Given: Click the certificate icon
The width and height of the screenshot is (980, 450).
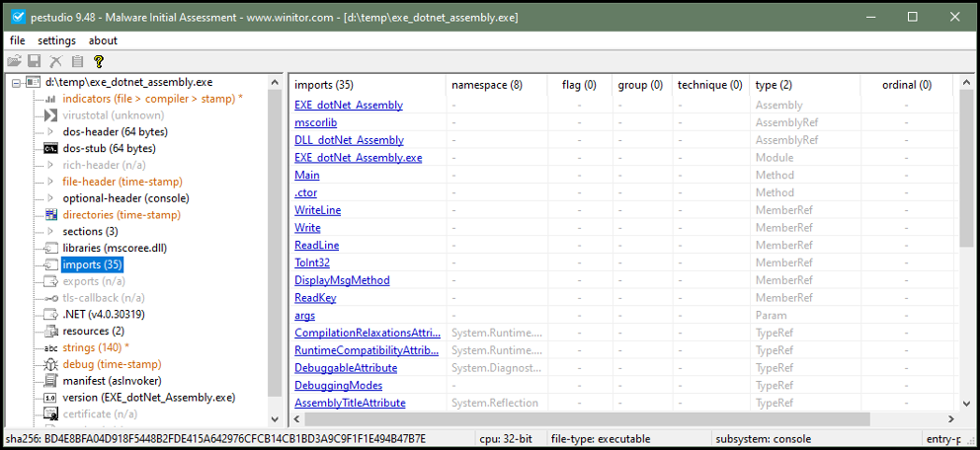Looking at the screenshot, I should click(x=50, y=413).
